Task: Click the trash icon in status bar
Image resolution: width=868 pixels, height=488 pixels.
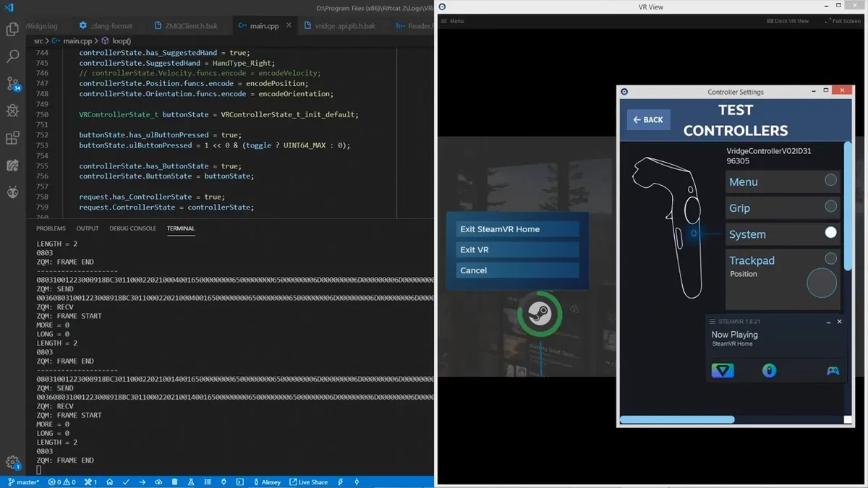Action: point(174,481)
